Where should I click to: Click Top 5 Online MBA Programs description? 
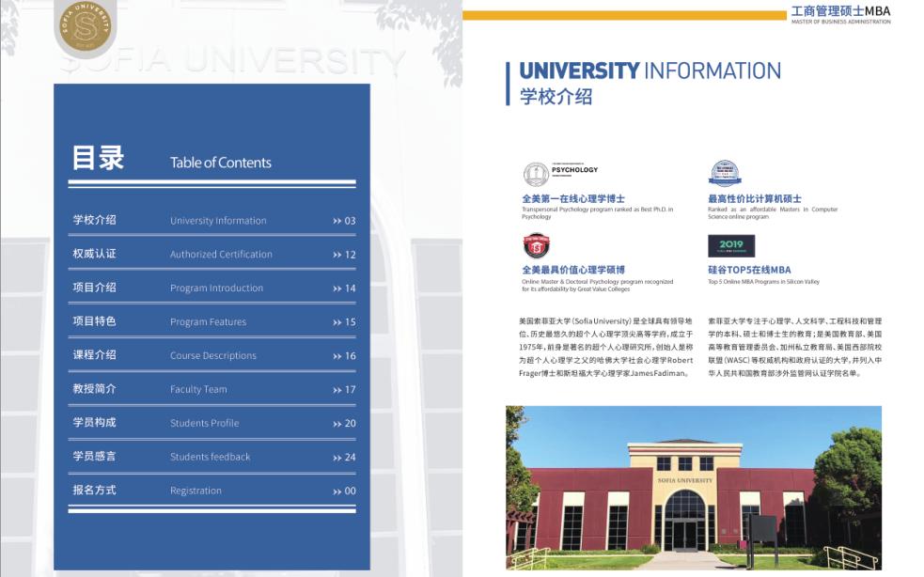click(763, 282)
